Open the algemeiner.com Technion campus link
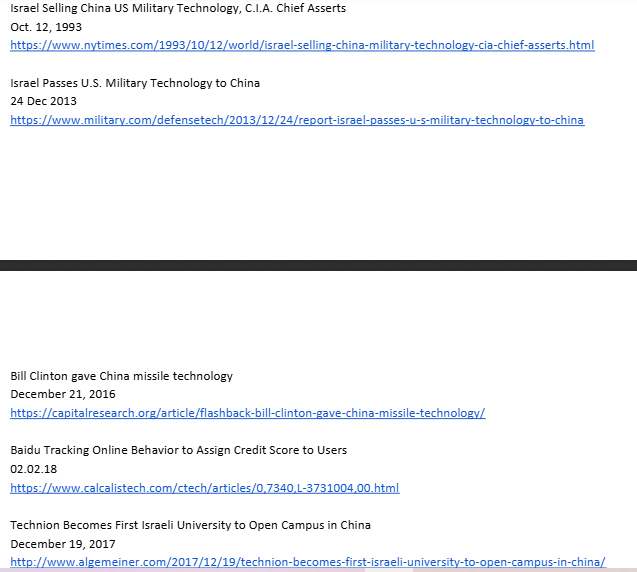This screenshot has height=572, width=637. tap(308, 562)
